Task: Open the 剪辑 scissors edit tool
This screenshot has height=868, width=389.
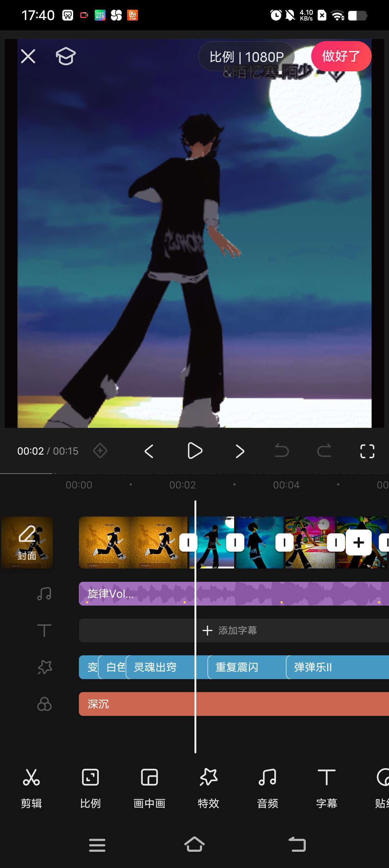Action: click(31, 788)
